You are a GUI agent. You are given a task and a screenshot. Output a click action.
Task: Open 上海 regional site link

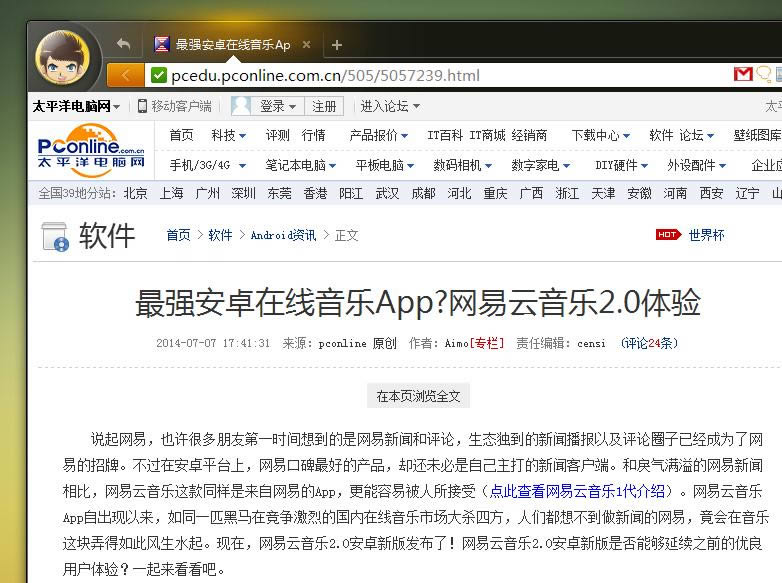(x=171, y=194)
